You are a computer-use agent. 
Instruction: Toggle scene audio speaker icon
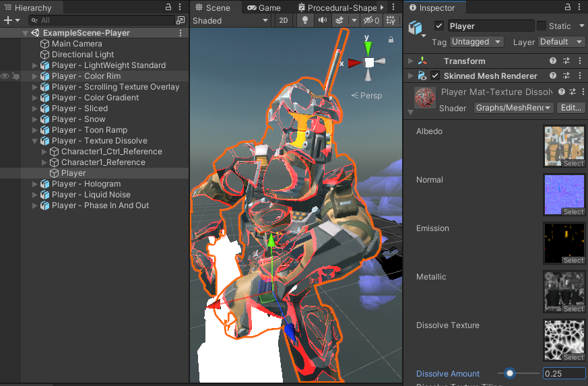(x=322, y=20)
